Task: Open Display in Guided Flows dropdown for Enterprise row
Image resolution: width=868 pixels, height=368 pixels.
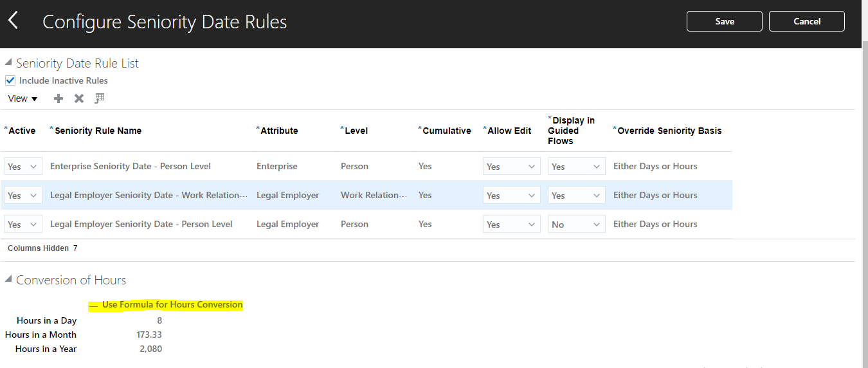Action: (577, 166)
